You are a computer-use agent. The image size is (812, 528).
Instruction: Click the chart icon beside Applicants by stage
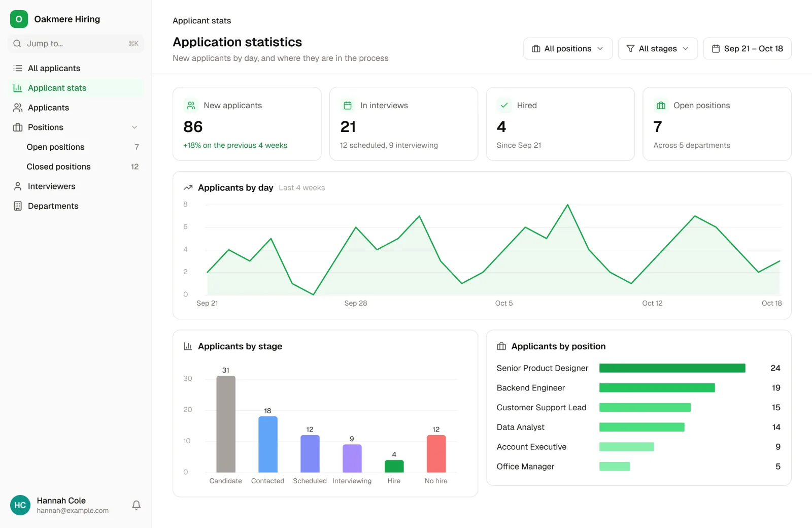coord(188,346)
